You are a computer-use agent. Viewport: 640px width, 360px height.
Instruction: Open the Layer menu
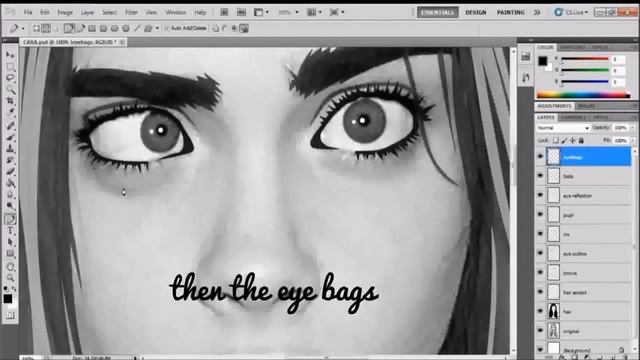coord(87,12)
